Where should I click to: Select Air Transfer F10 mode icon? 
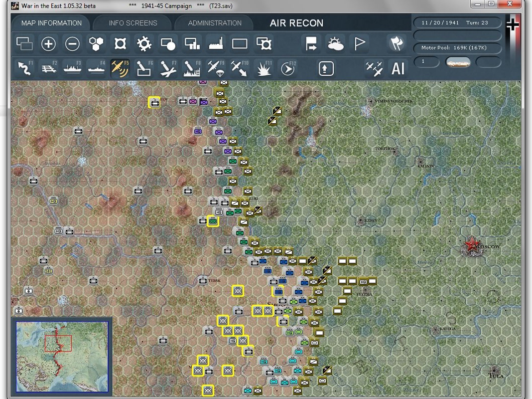(240, 68)
